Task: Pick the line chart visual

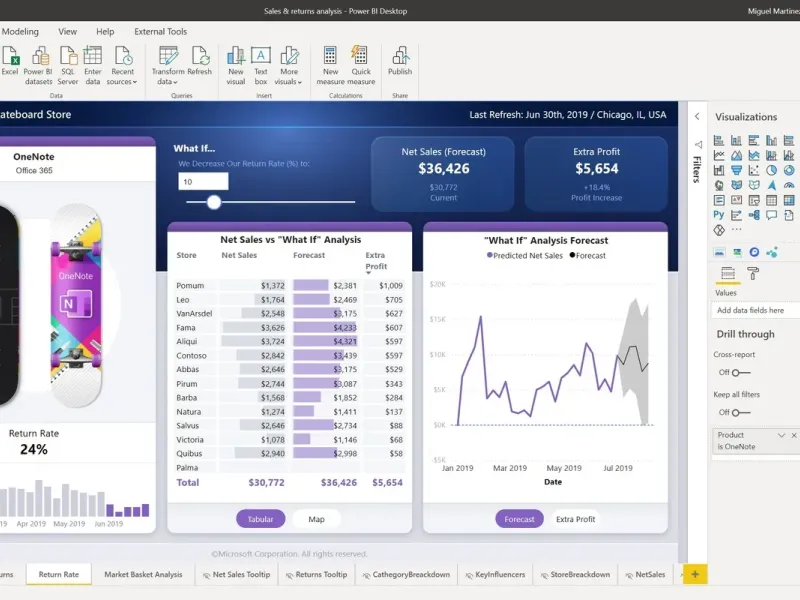Action: 719,155
